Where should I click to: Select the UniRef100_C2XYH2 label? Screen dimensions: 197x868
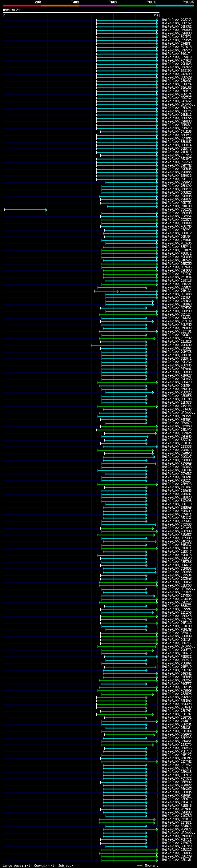click(x=176, y=761)
